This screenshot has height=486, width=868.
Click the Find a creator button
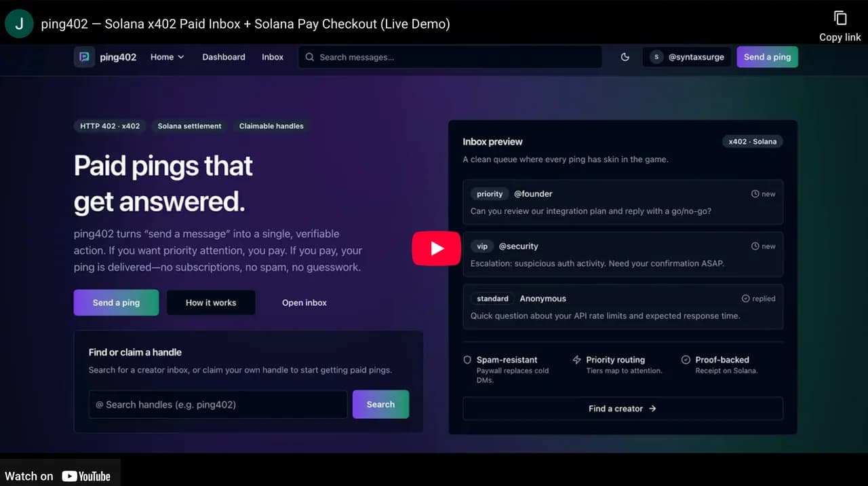click(623, 409)
